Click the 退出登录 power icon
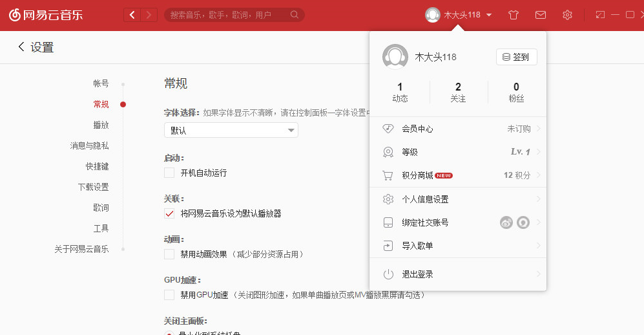 [x=388, y=274]
